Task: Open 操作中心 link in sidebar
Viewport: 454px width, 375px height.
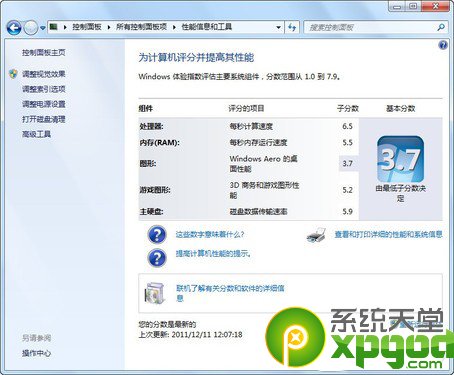Action: 36,353
